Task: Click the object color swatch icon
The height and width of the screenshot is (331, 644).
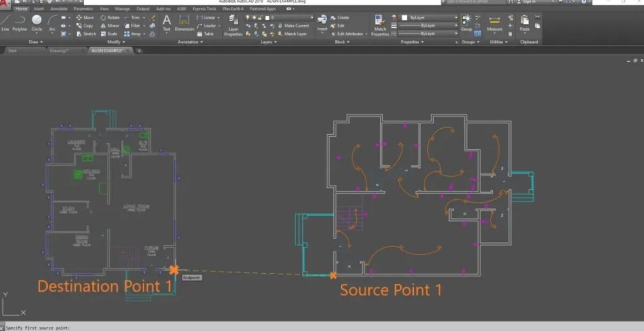Action: (x=394, y=18)
